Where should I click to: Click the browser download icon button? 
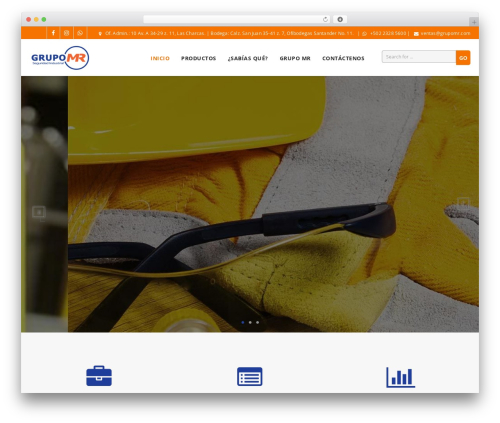click(x=340, y=19)
